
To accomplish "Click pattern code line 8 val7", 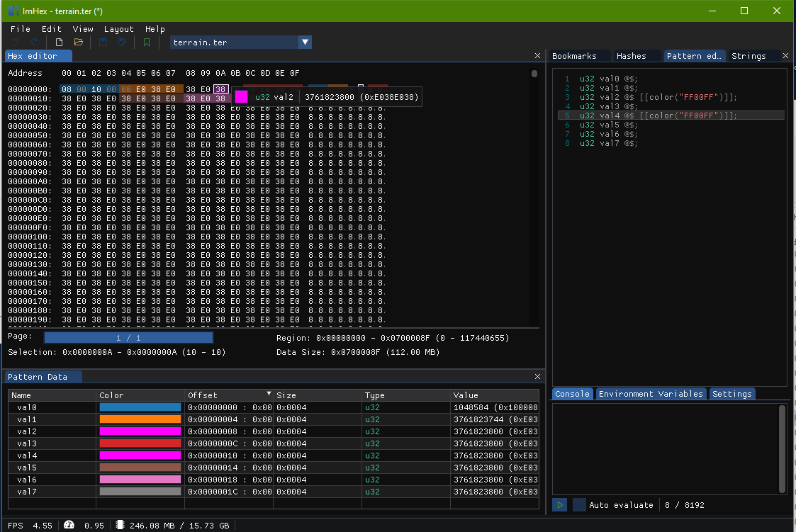I will coord(608,143).
